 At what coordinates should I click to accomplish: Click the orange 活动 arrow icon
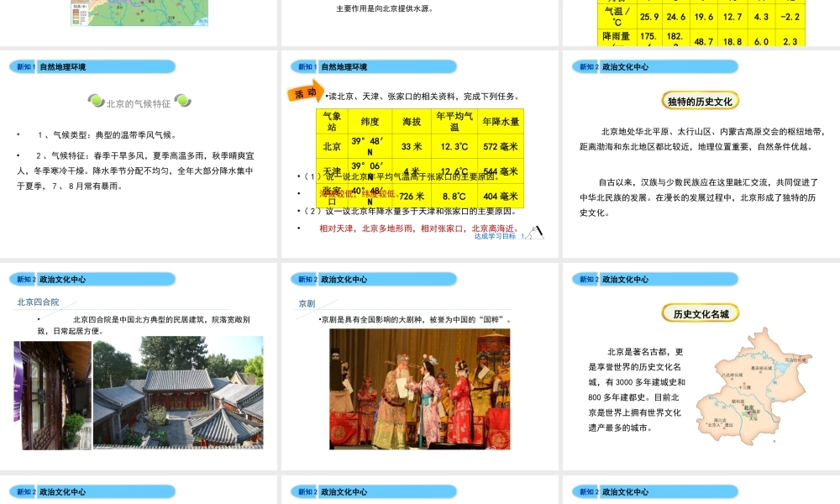306,92
